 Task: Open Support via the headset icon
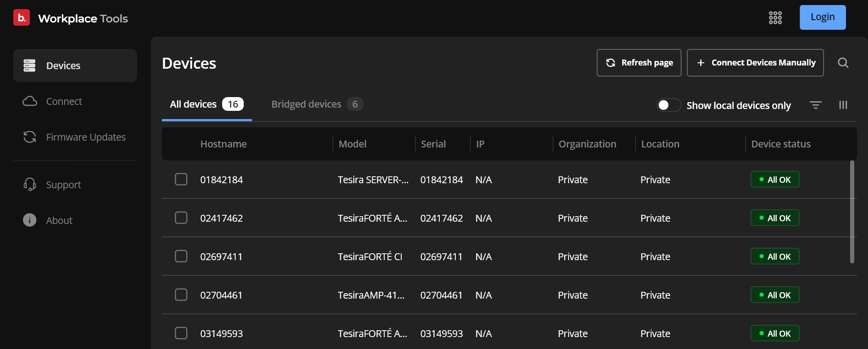30,185
